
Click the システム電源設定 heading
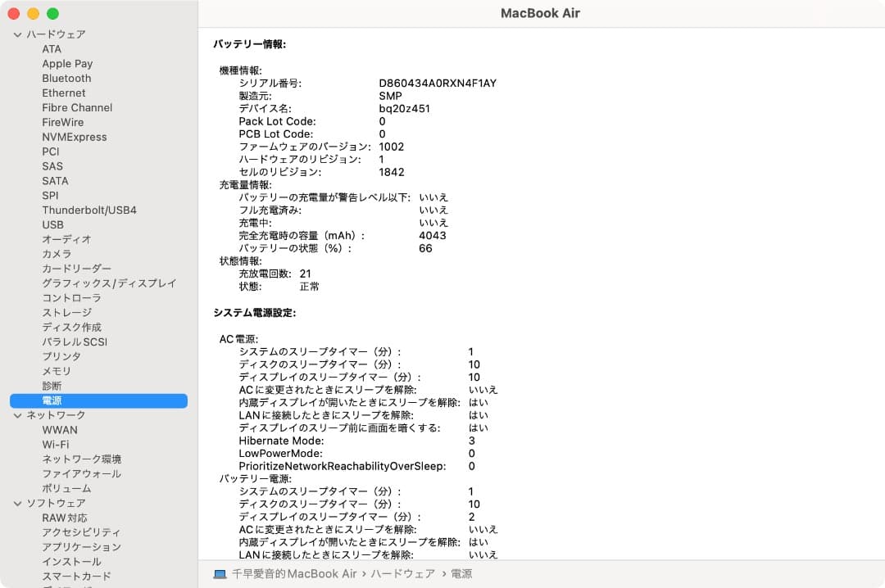255,313
